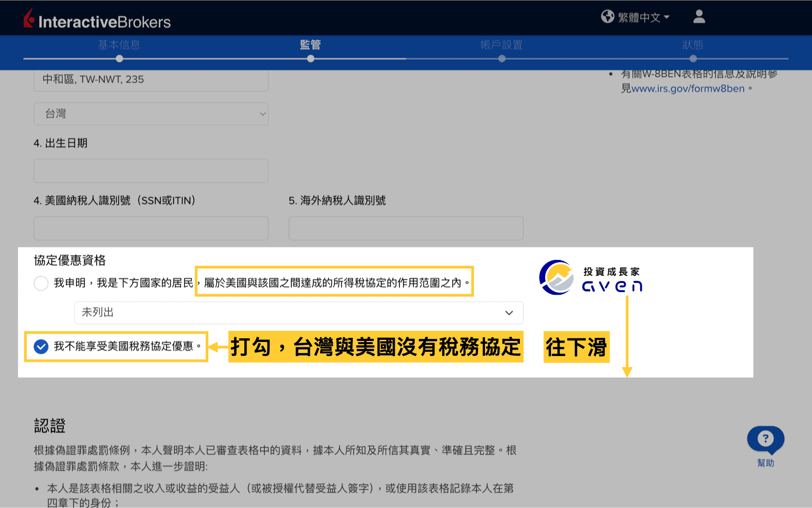The height and width of the screenshot is (508, 812).
Task: Go to the 基本信息 step tab
Action: 119,45
